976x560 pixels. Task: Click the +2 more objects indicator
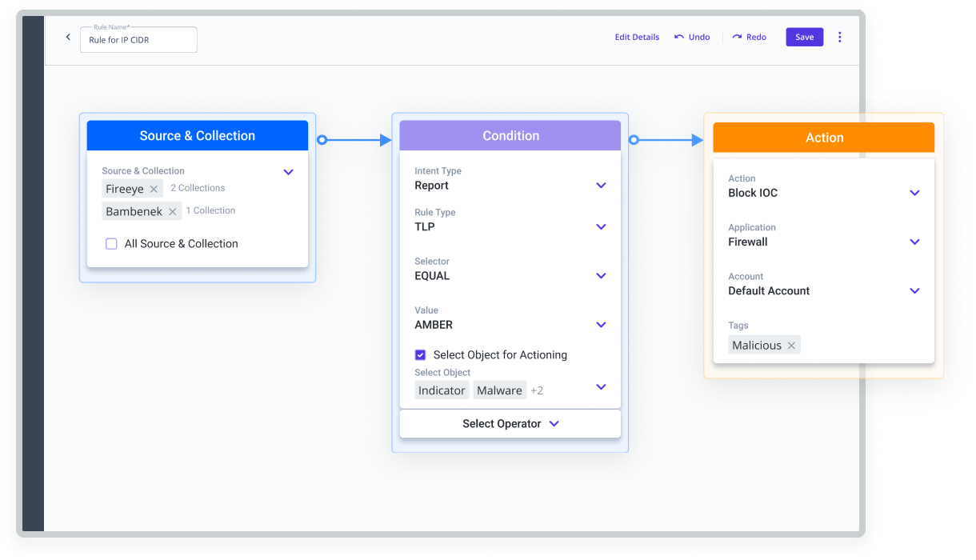537,390
